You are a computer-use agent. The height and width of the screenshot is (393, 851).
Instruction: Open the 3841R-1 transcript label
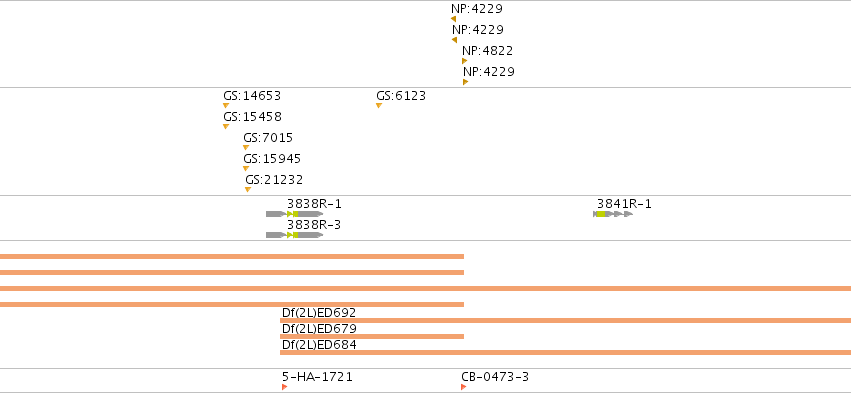pos(624,204)
